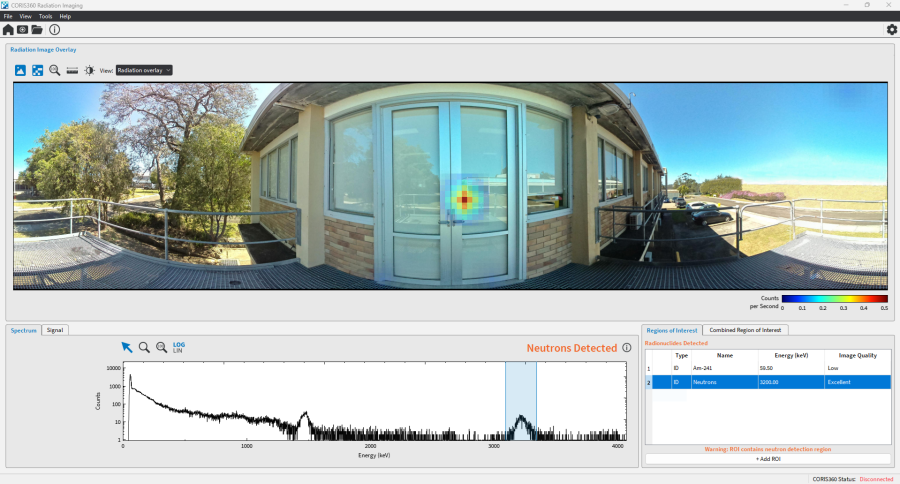Screen dimensions: 900x484
Task: Select the Am-241 row name cell
Action: click(x=724, y=368)
